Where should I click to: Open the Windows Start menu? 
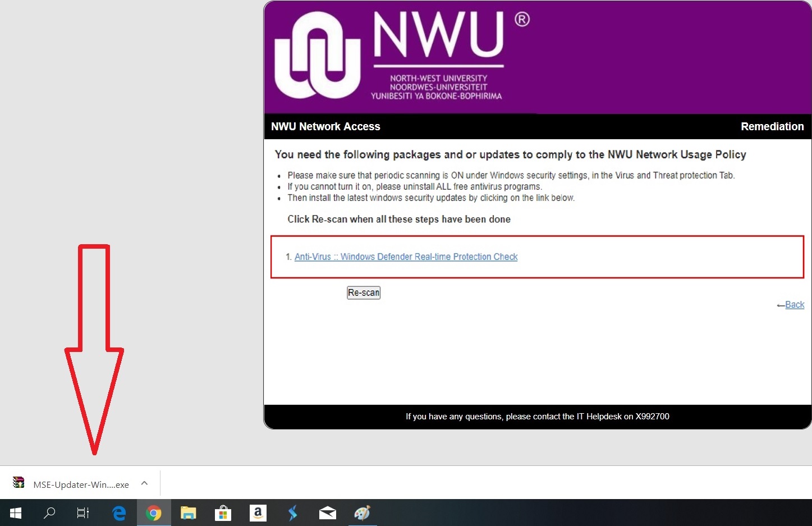click(x=15, y=513)
